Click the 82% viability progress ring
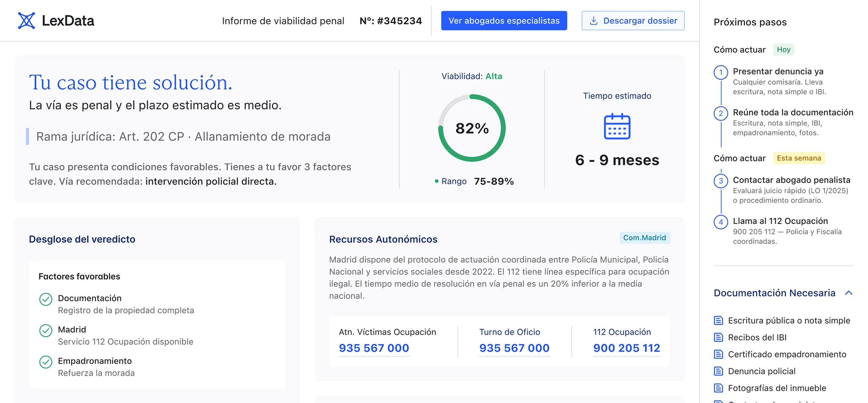Viewport: 868px width, 403px height. coord(472,128)
